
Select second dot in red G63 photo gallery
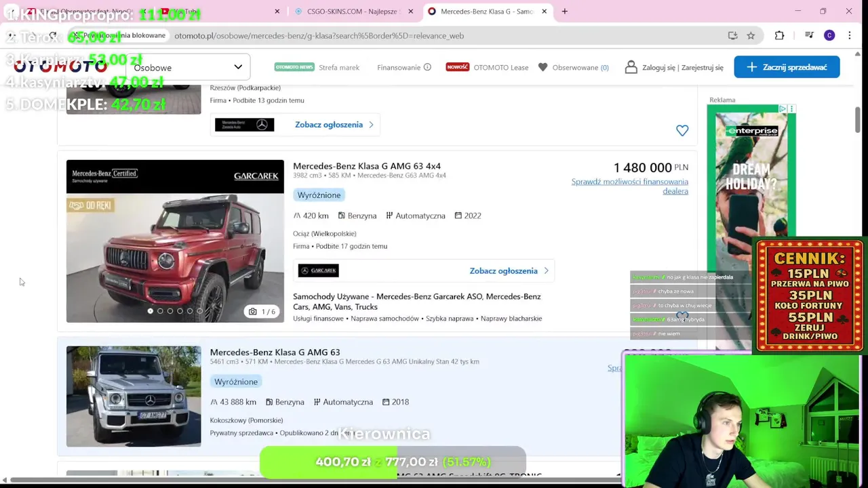(x=160, y=311)
